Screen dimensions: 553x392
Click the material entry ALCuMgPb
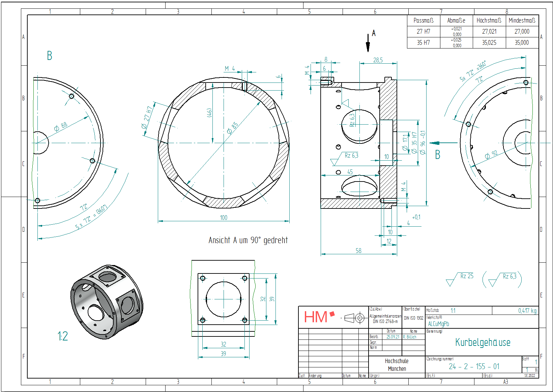click(438, 324)
